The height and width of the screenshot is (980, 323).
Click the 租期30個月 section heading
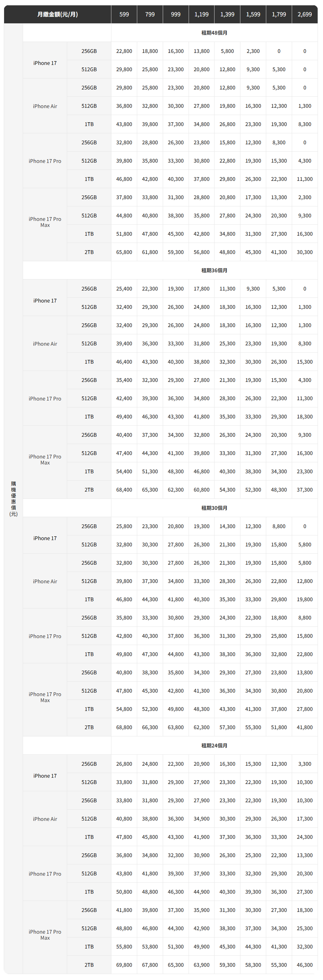click(214, 508)
